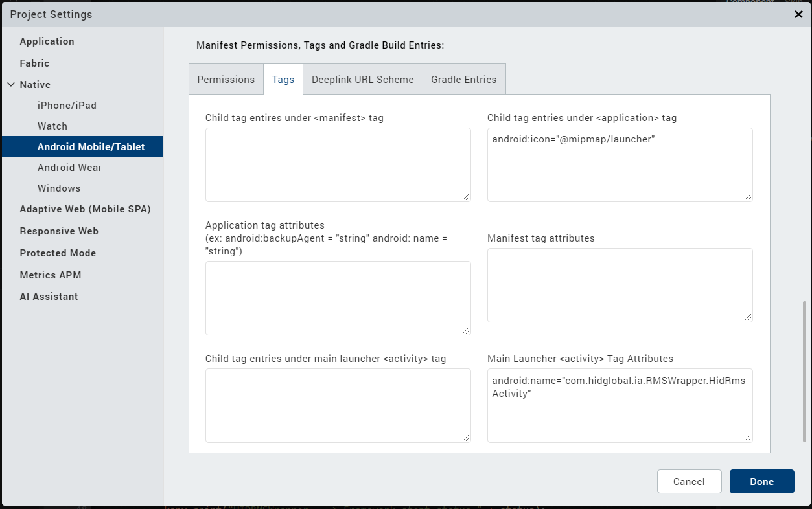Close the Project Settings dialog

[x=798, y=14]
